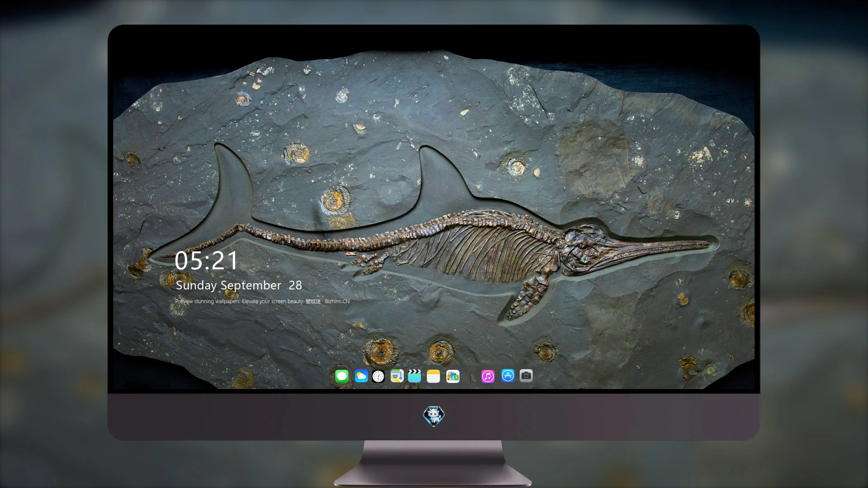Open the App Store icon
This screenshot has height=488, width=868.
tap(508, 375)
